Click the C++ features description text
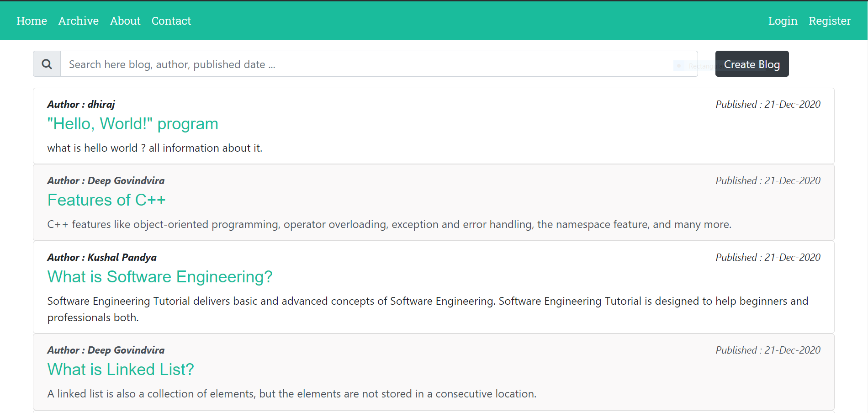Viewport: 868px width, 413px height. pos(389,225)
